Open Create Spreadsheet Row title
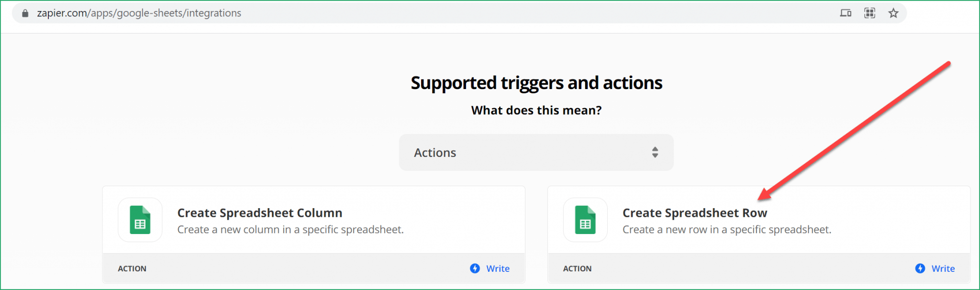The width and height of the screenshot is (980, 290). point(695,213)
